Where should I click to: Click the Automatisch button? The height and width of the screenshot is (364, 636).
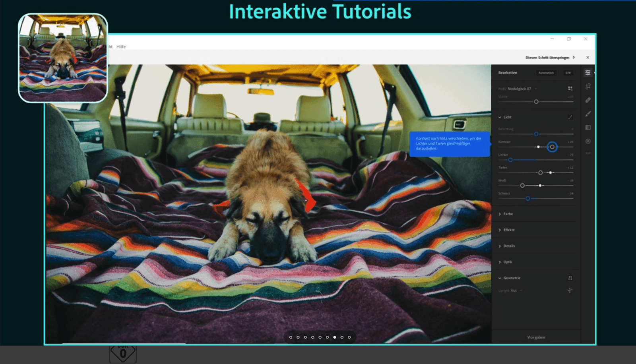click(546, 73)
